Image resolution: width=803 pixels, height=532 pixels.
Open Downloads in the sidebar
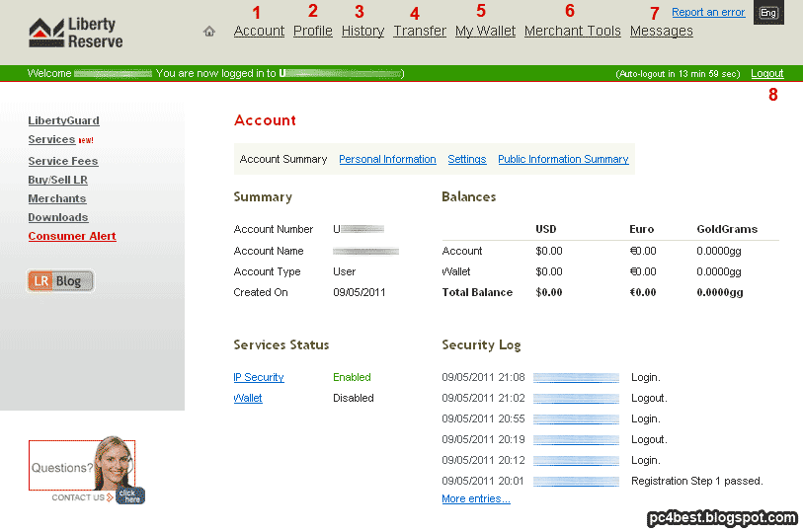(x=58, y=217)
